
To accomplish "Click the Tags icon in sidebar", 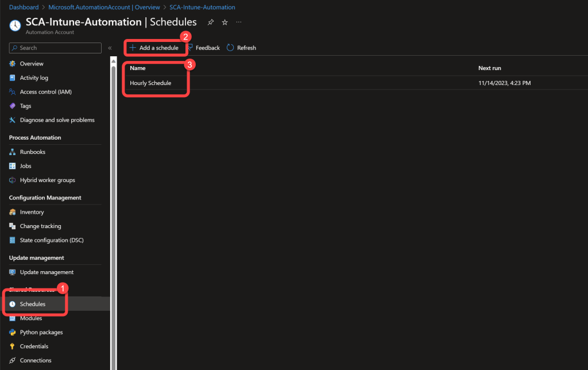I will [x=13, y=106].
